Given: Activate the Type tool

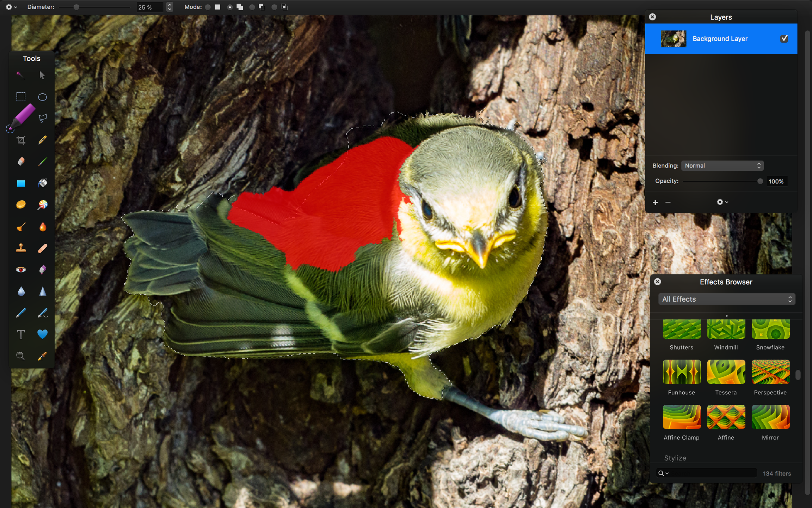Looking at the screenshot, I should (21, 334).
